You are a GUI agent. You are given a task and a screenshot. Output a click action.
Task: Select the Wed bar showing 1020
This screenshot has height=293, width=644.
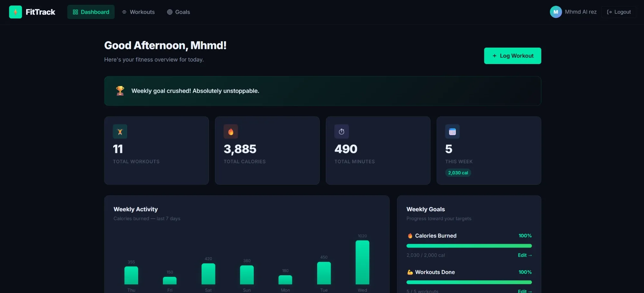pyautogui.click(x=362, y=262)
